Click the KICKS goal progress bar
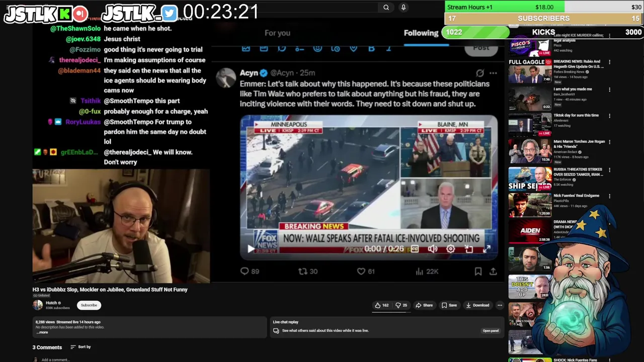 tap(542, 32)
